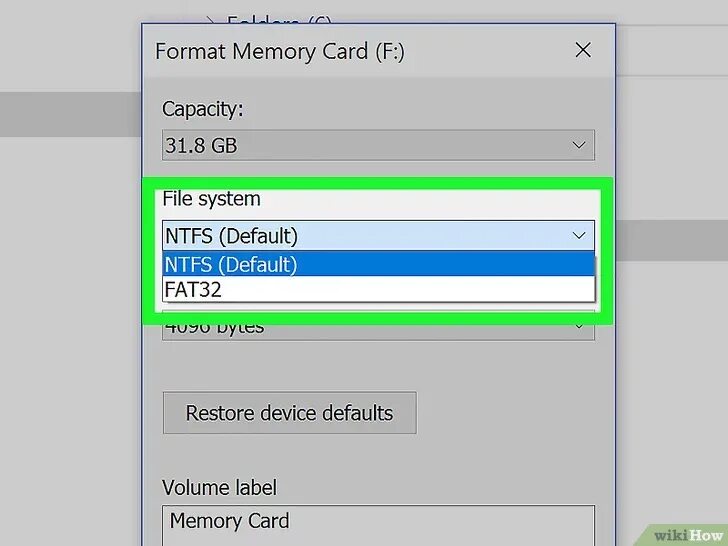Click the Capacity dropdown chevron arrow
728x546 pixels.
pos(578,145)
